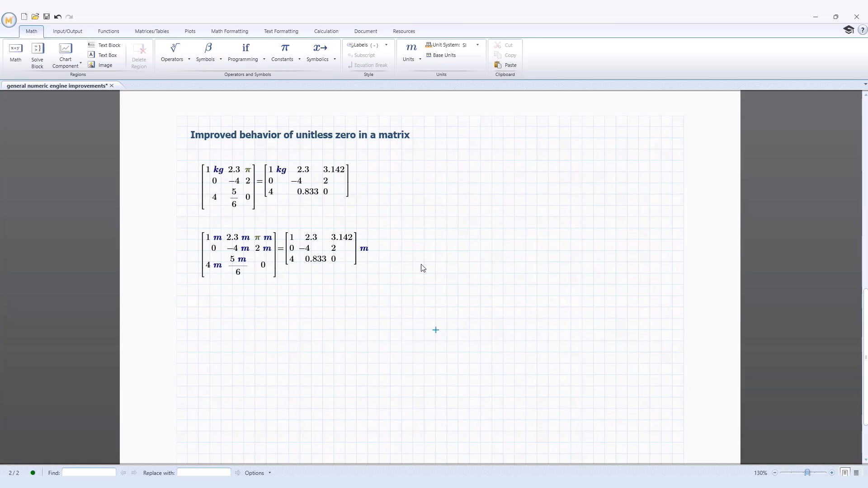
Task: Insert a new Solve Block region
Action: coord(37,54)
